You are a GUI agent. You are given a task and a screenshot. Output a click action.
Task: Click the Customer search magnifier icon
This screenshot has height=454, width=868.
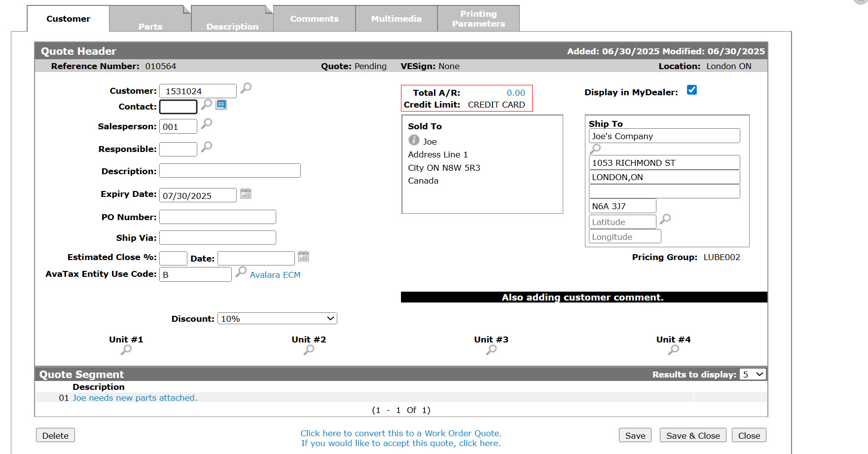[x=246, y=88]
